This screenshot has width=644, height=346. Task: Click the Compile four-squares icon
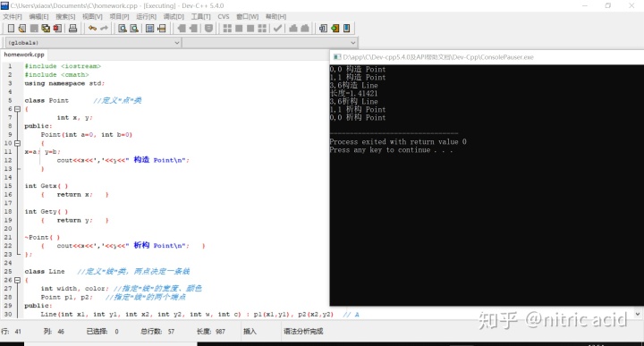click(227, 29)
